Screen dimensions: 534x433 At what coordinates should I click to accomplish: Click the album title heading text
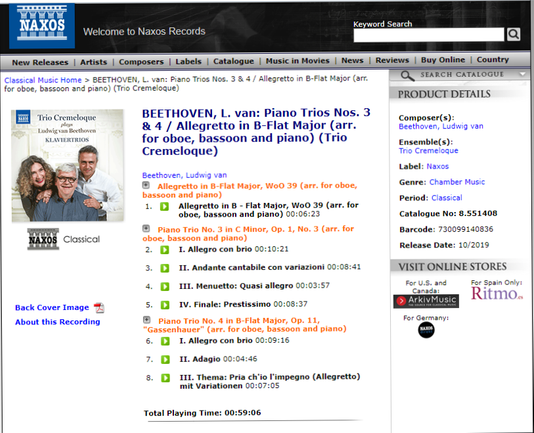click(256, 132)
